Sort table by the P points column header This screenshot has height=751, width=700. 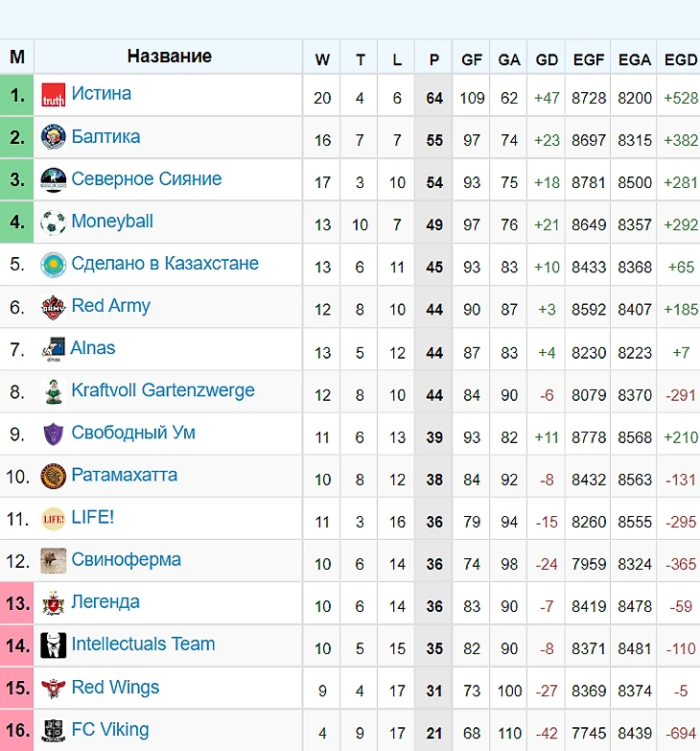click(433, 59)
